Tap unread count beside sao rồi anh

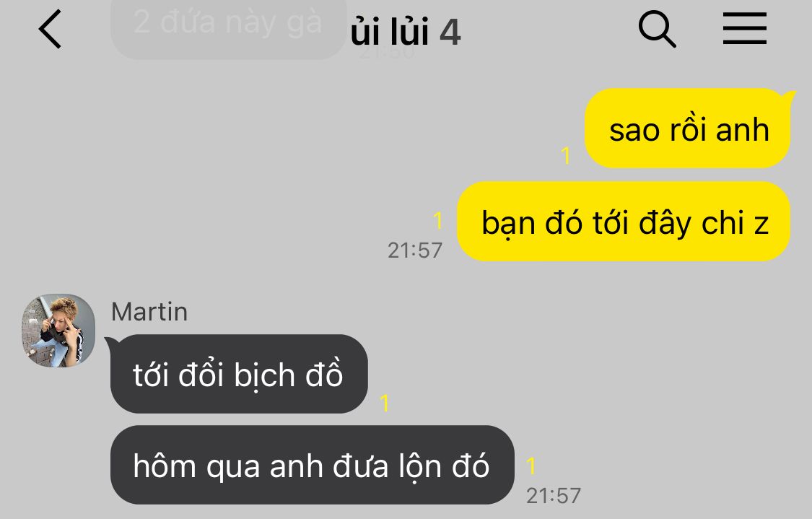pyautogui.click(x=566, y=155)
